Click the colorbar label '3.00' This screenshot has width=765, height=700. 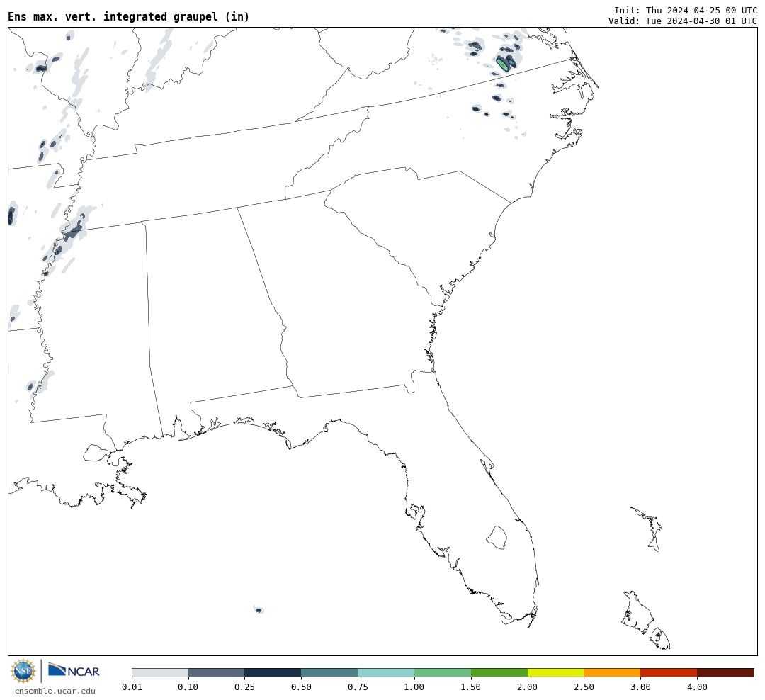(640, 687)
